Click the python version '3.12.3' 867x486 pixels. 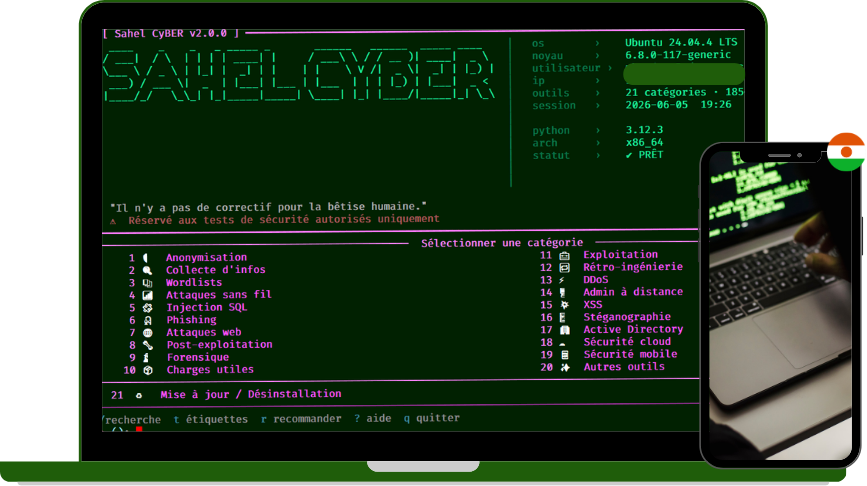pos(644,130)
